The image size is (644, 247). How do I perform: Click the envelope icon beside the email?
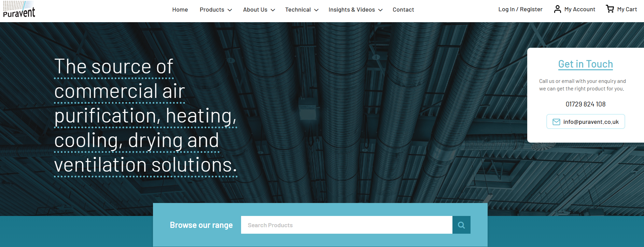pos(556,122)
